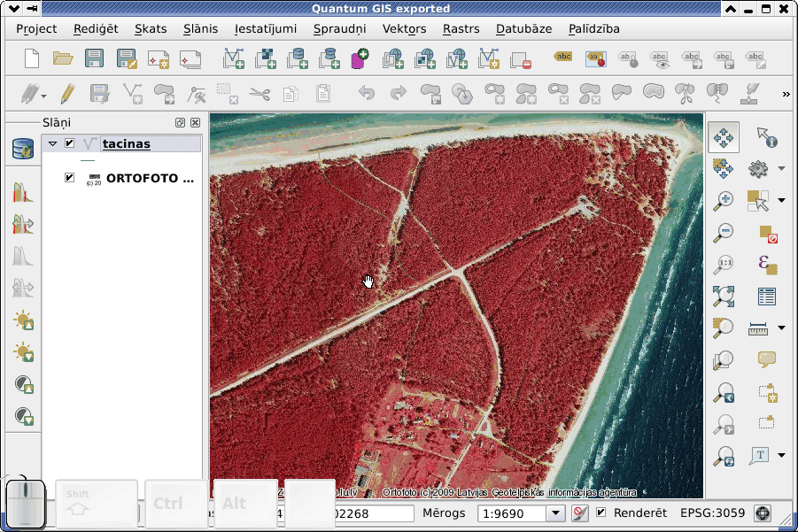Click the Map Tips speech bubble icon

[766, 359]
